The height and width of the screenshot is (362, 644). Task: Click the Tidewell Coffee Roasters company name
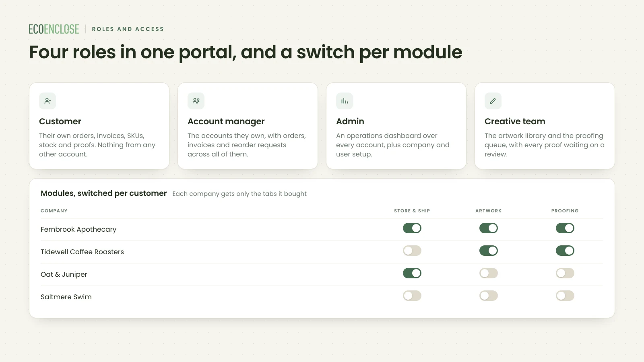click(x=82, y=252)
